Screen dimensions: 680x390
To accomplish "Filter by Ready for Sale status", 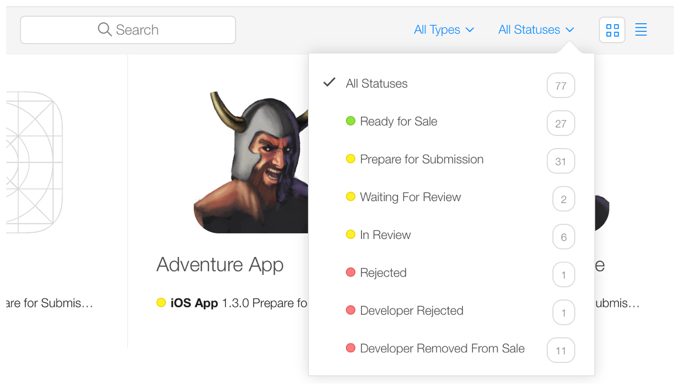I will point(451,121).
